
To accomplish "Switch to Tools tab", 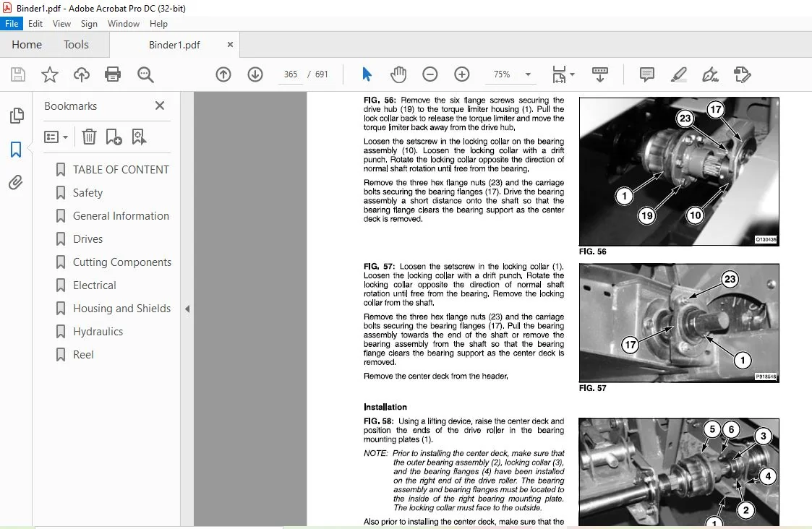I will coord(76,45).
